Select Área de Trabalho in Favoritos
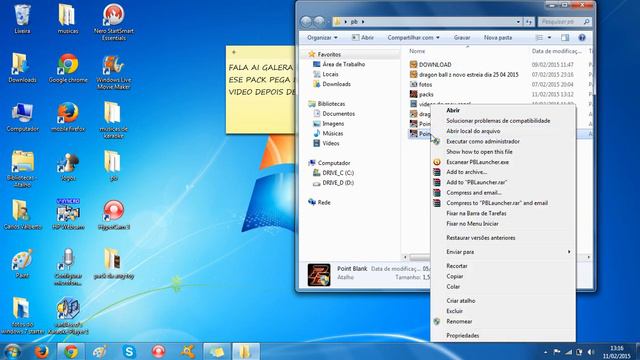The width and height of the screenshot is (640, 360). click(339, 64)
